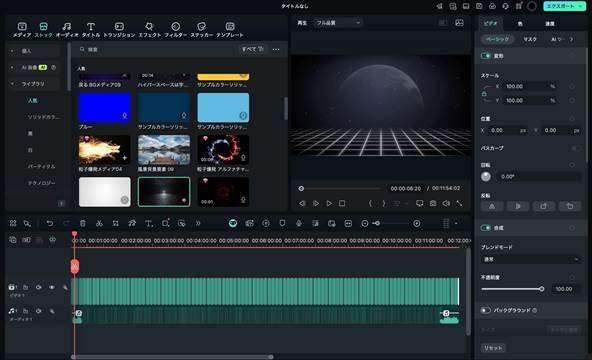Open the フィルター filters tab icon

tap(176, 26)
